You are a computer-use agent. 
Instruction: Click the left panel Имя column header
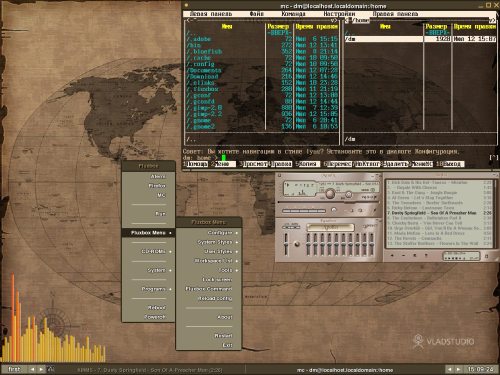(x=227, y=26)
